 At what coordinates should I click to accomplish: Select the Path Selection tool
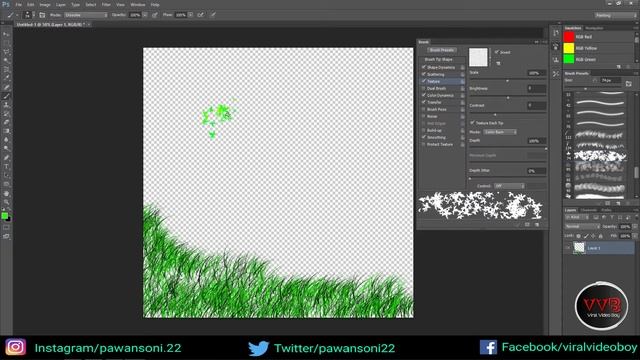(x=6, y=176)
